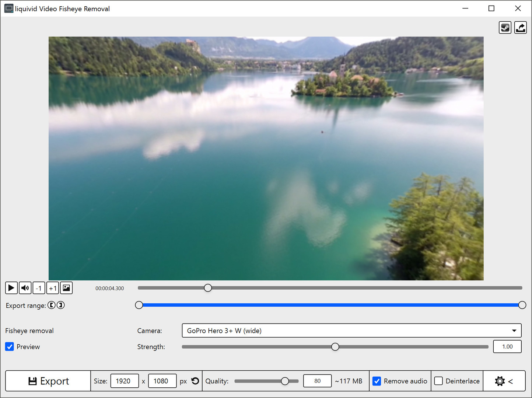Disable the Remove audio option

pyautogui.click(x=377, y=381)
